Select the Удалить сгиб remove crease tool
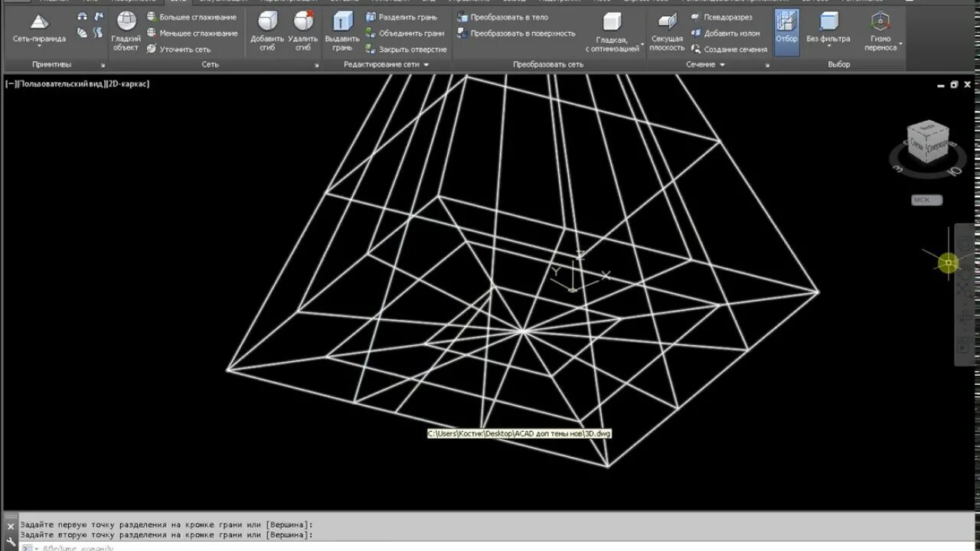 click(303, 32)
